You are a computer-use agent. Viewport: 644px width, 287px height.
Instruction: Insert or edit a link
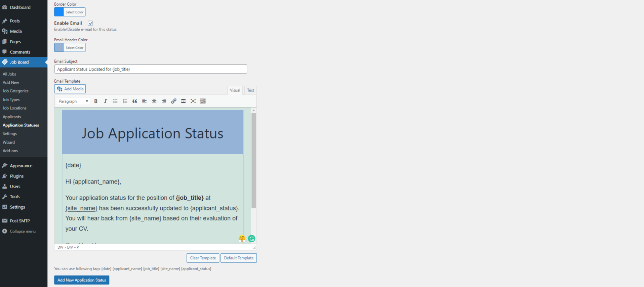tap(174, 101)
